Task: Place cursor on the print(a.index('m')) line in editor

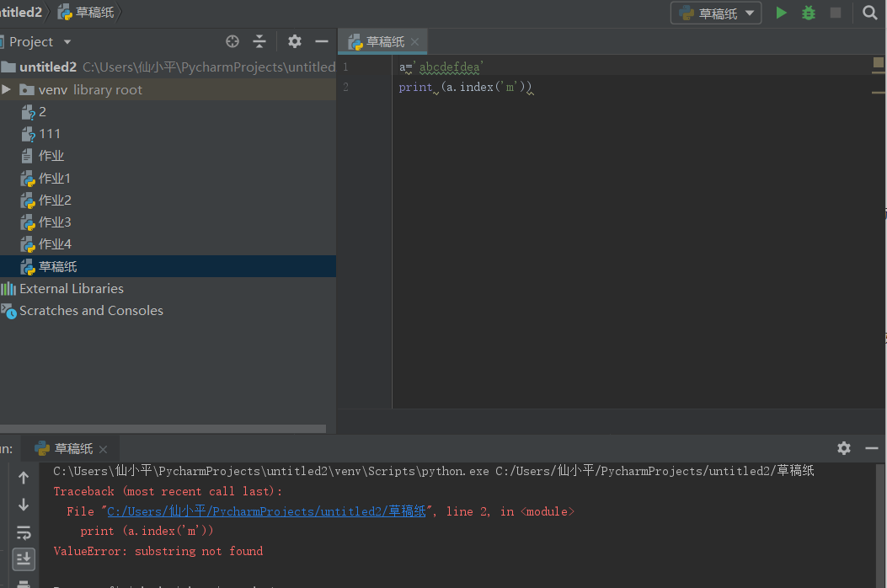Action: pyautogui.click(x=465, y=87)
